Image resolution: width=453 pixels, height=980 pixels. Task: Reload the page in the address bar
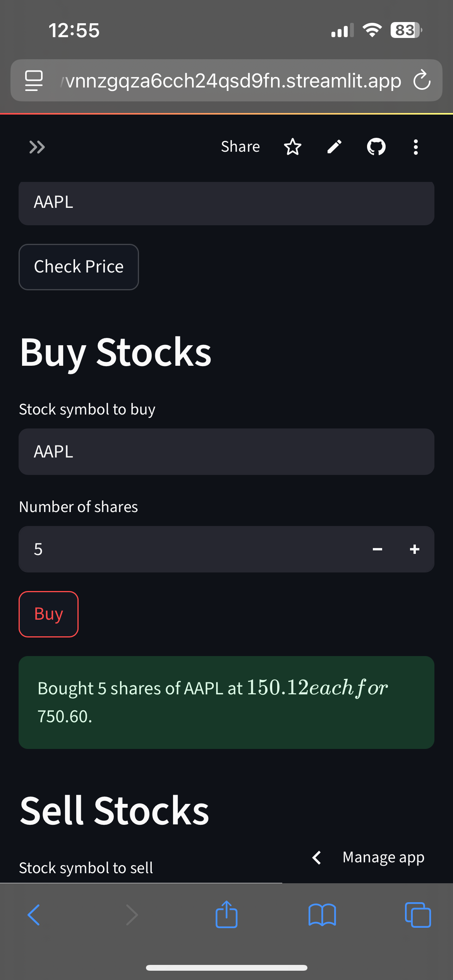tap(422, 80)
